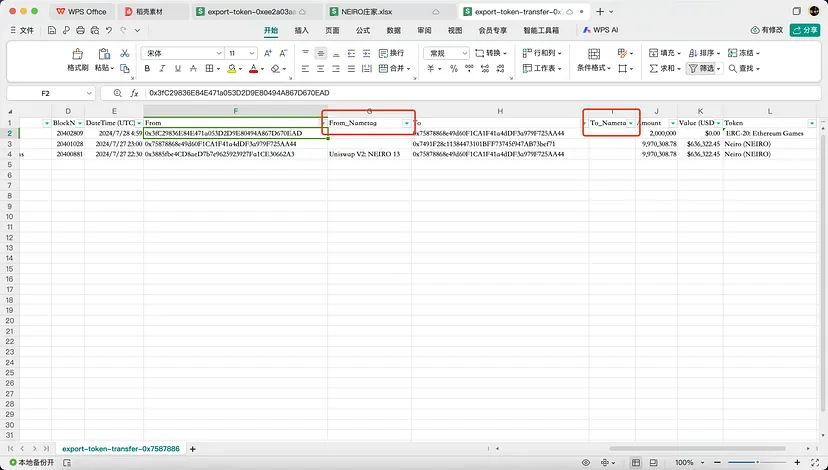The height and width of the screenshot is (470, 828).
Task: Decrease indent icon
Action: [351, 53]
